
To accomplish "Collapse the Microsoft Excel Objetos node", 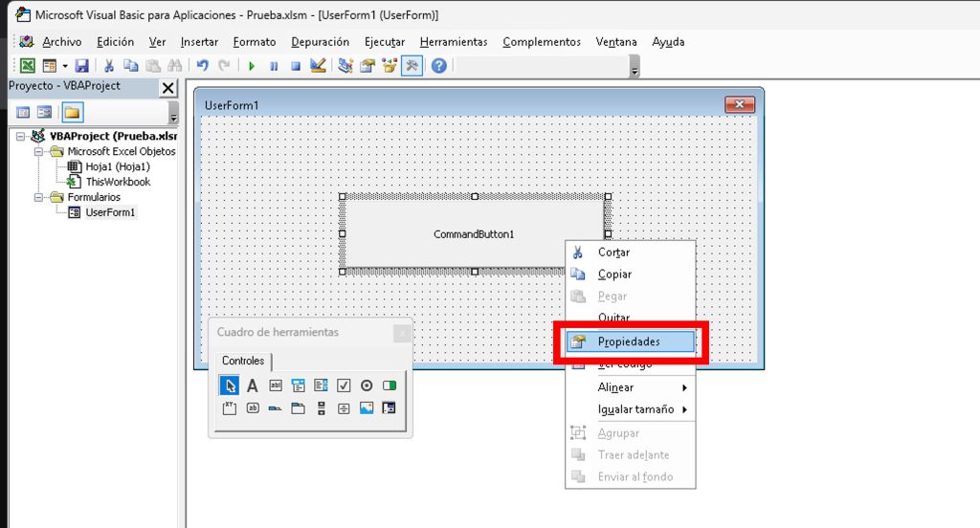I will pos(40,151).
